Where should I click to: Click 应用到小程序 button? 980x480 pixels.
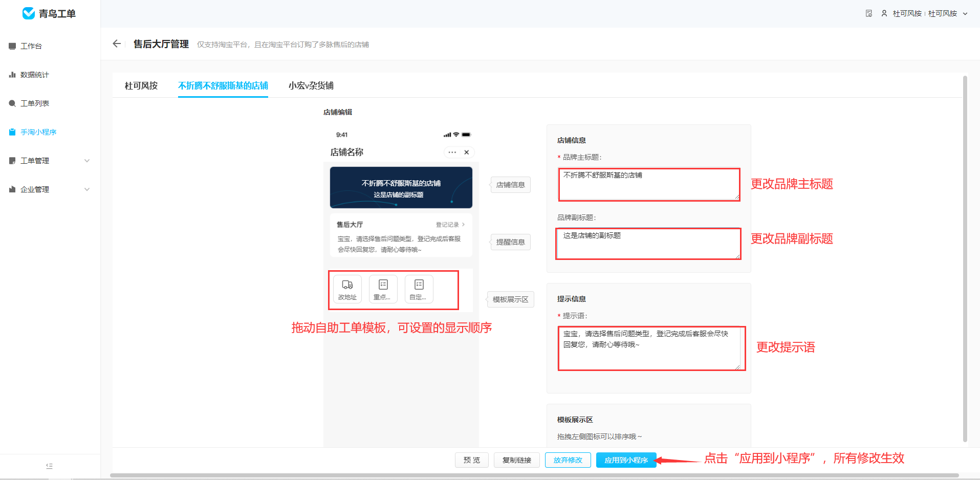626,460
